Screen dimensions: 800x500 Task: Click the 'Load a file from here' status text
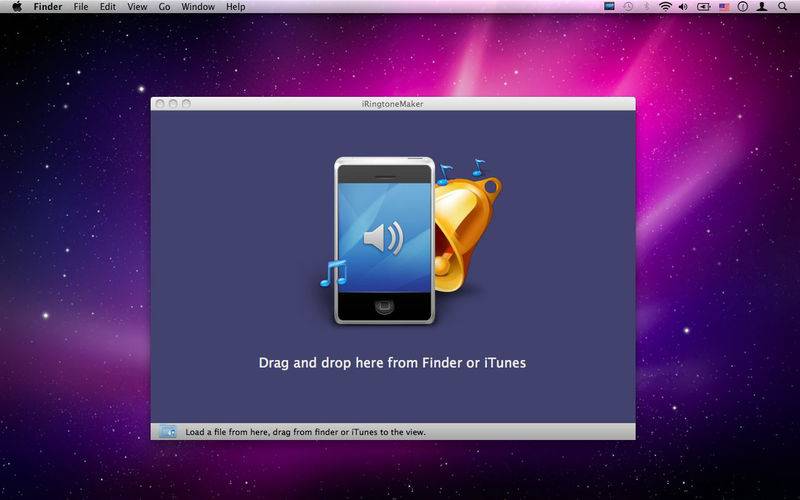(305, 432)
